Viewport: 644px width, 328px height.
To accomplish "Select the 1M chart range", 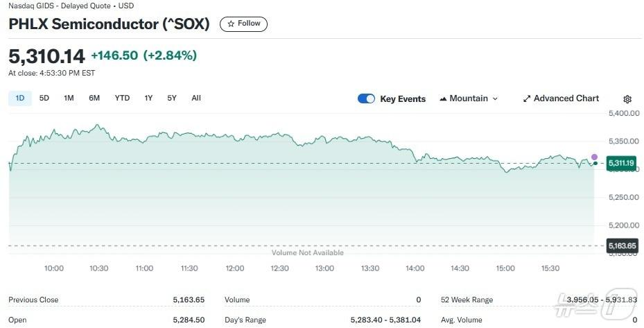I will click(x=69, y=98).
